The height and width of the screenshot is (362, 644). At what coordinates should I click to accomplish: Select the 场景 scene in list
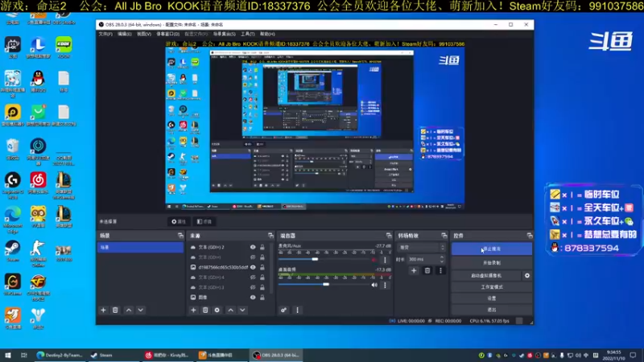click(x=140, y=248)
